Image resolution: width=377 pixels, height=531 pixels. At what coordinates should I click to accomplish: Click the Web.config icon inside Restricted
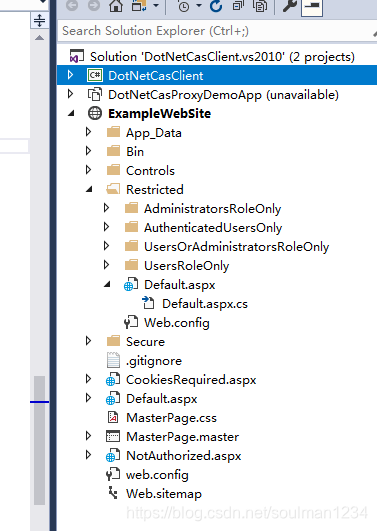pos(131,322)
